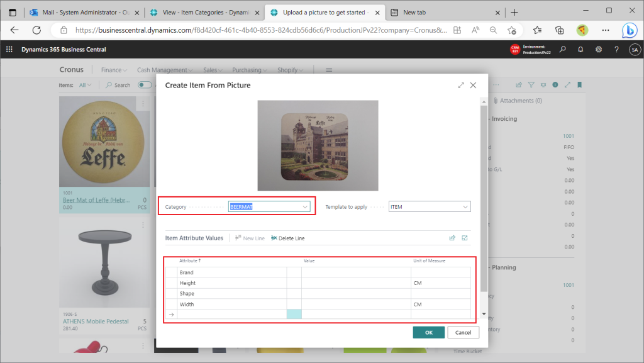The height and width of the screenshot is (363, 644).
Task: Click Delete Line in the attribute toolbar
Action: [x=287, y=238]
